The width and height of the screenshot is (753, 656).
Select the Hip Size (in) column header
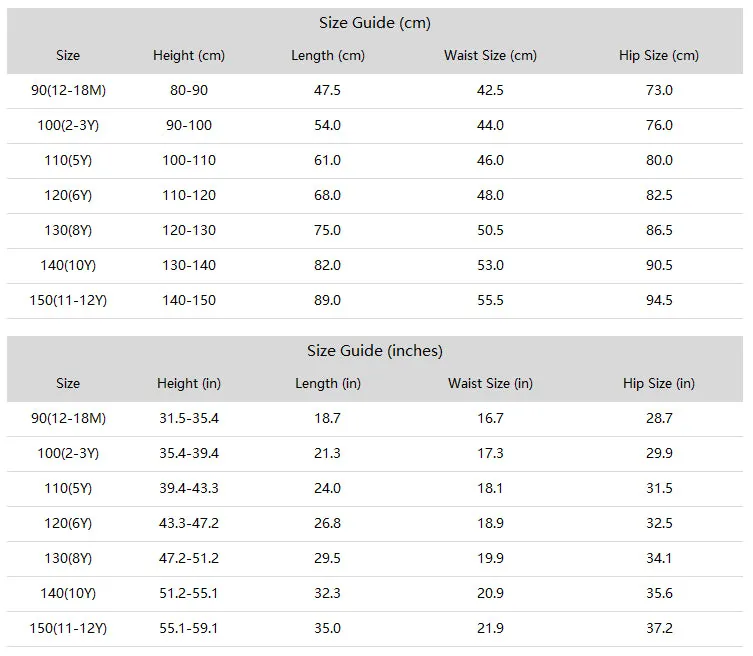coord(658,383)
